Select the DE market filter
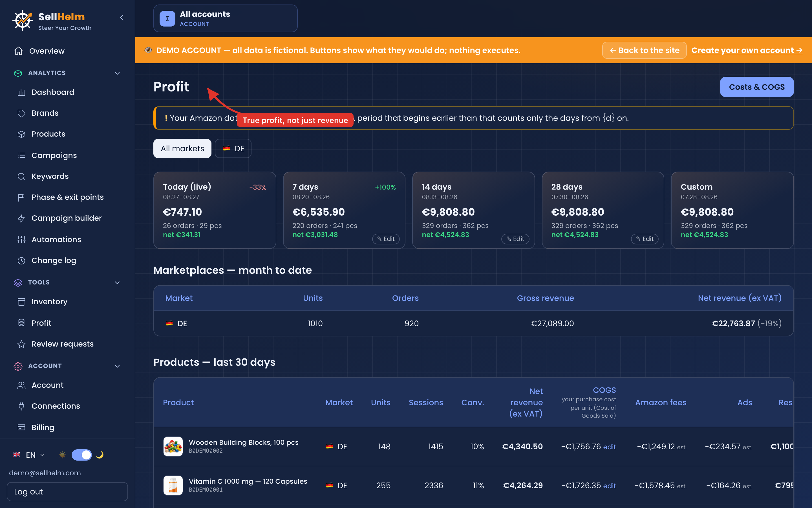 click(x=233, y=148)
